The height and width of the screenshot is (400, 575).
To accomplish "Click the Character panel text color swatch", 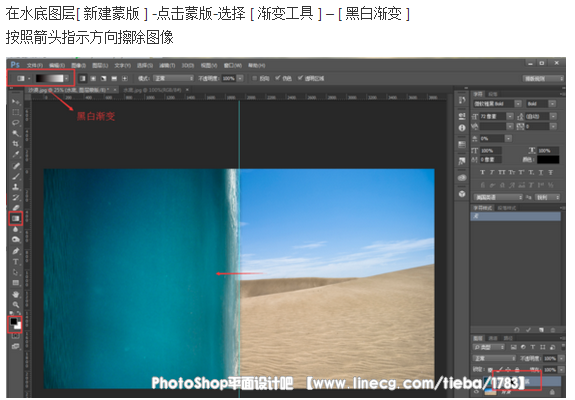I will (x=548, y=159).
